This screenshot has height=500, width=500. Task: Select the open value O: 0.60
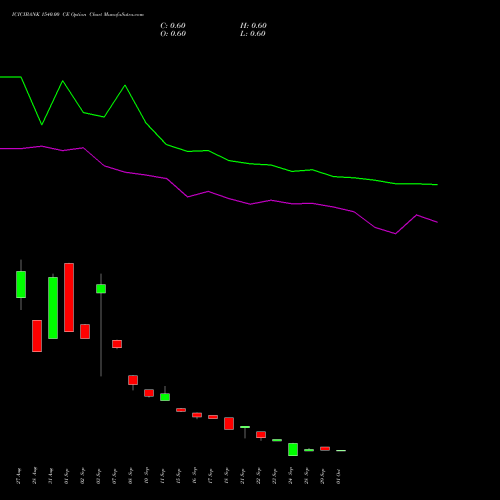pos(173,34)
